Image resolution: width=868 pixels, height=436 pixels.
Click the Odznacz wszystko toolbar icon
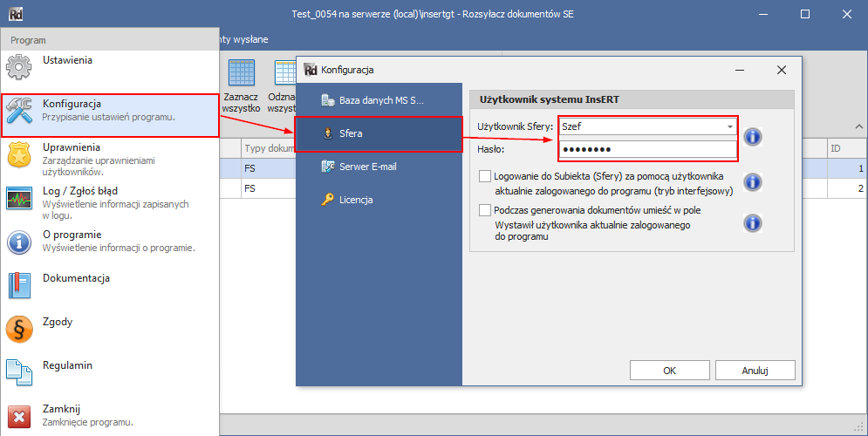click(285, 72)
